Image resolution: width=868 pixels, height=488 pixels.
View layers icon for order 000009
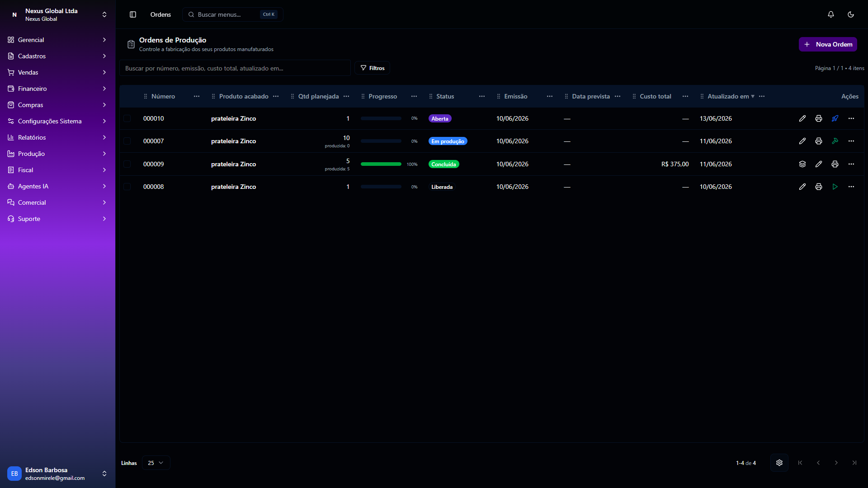pos(802,164)
